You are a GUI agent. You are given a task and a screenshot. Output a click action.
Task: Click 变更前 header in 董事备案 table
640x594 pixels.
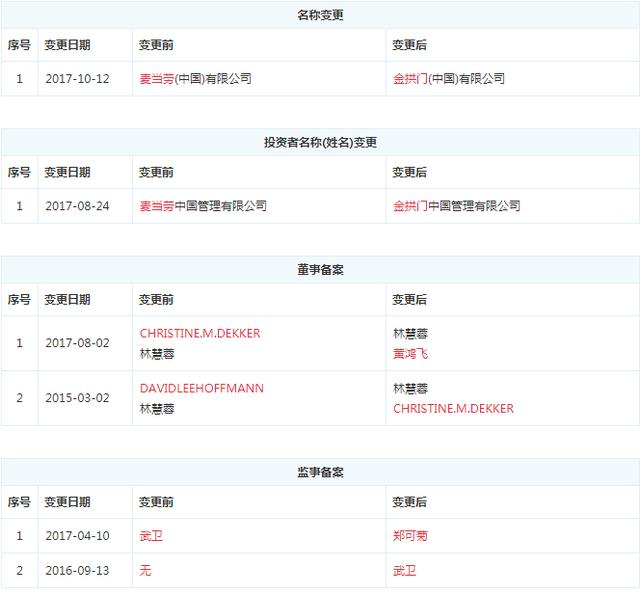[156, 300]
